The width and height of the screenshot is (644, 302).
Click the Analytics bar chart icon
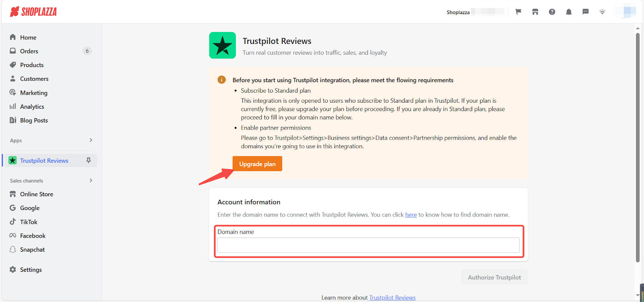pos(13,106)
